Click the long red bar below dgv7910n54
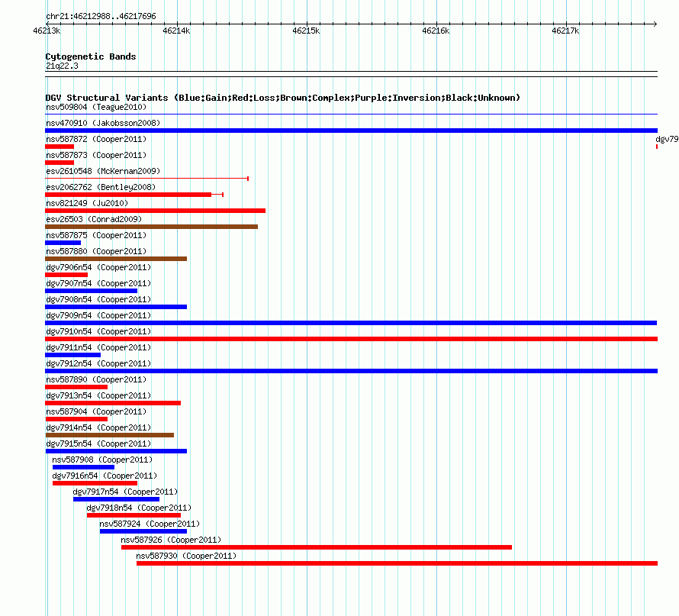Image resolution: width=679 pixels, height=616 pixels. tap(351, 339)
